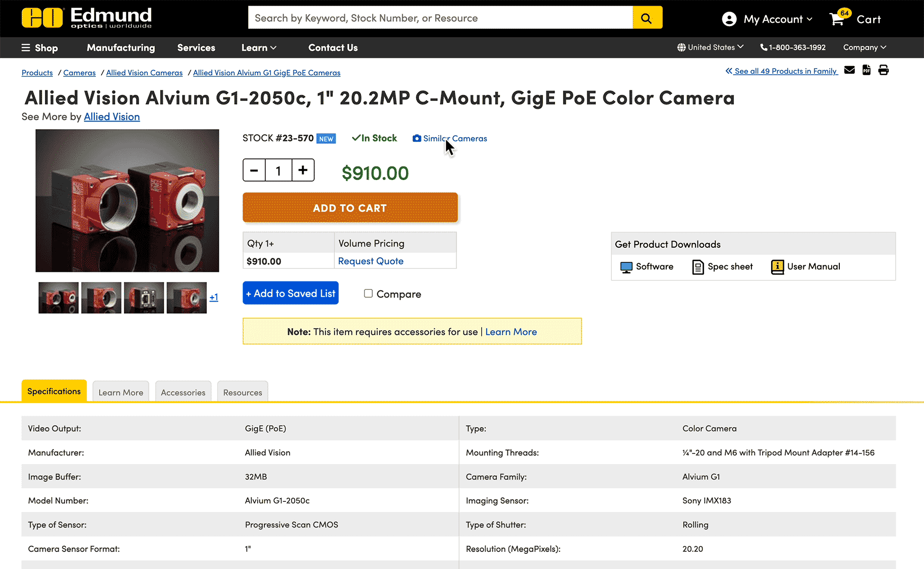Click the Add to Cart button
The width and height of the screenshot is (924, 569).
[x=350, y=208]
